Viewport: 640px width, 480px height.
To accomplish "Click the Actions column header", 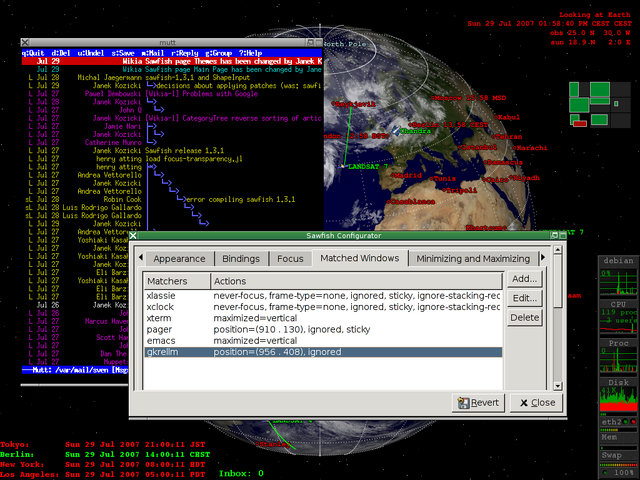I will coord(356,281).
